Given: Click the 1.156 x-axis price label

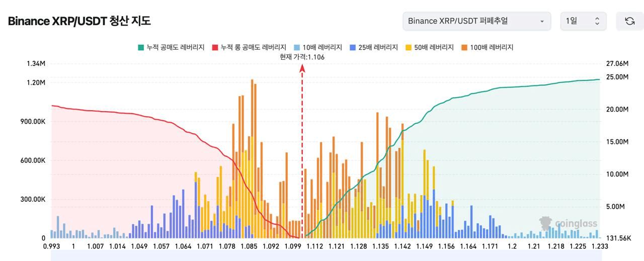Looking at the screenshot, I should (x=446, y=246).
